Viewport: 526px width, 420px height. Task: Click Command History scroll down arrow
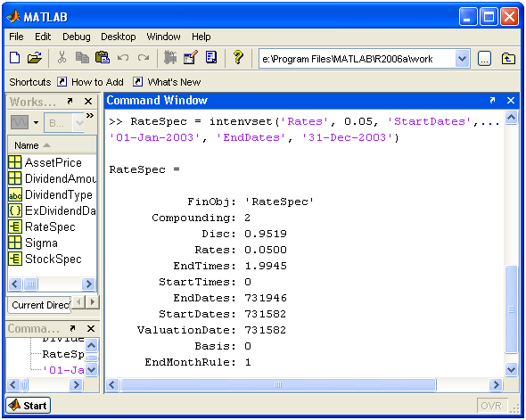tap(92, 370)
